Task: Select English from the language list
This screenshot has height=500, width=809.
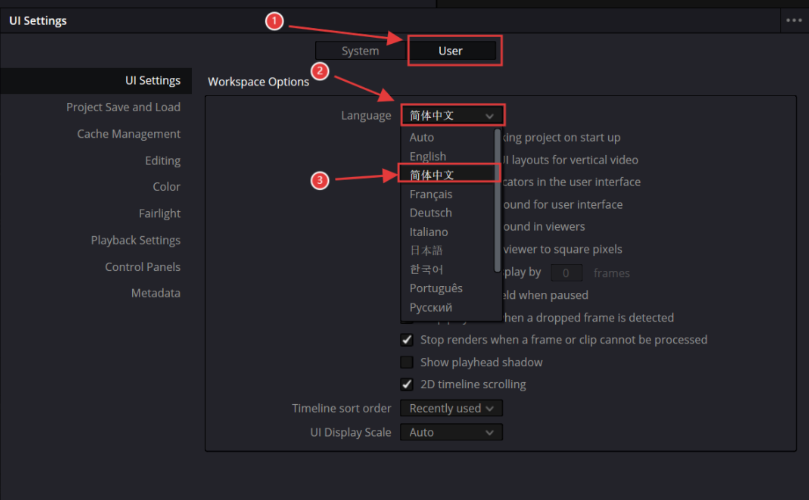Action: pos(428,156)
